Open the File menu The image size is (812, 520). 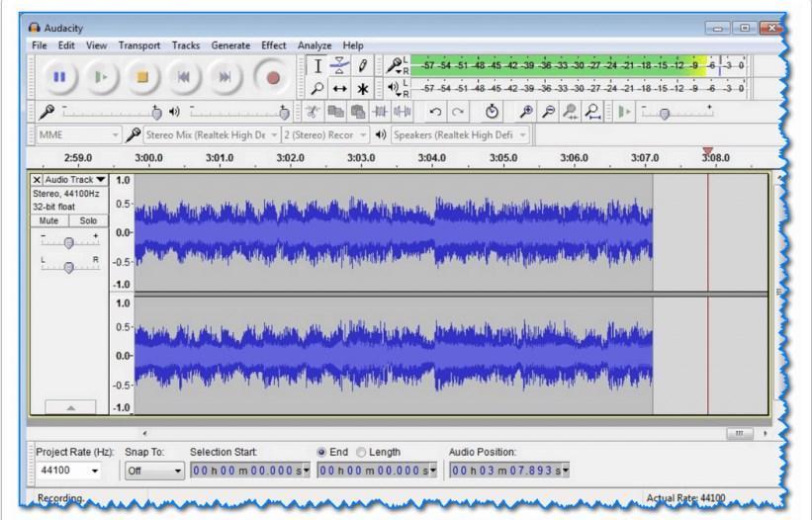click(x=40, y=45)
